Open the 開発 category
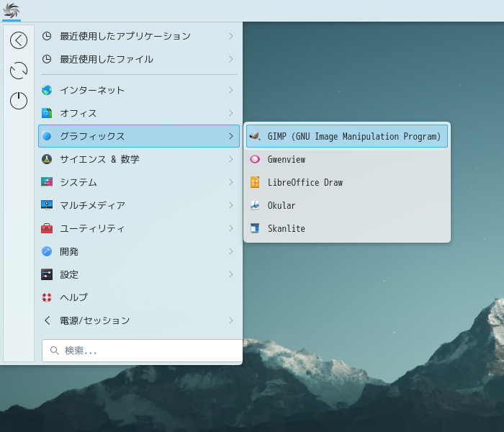 139,251
